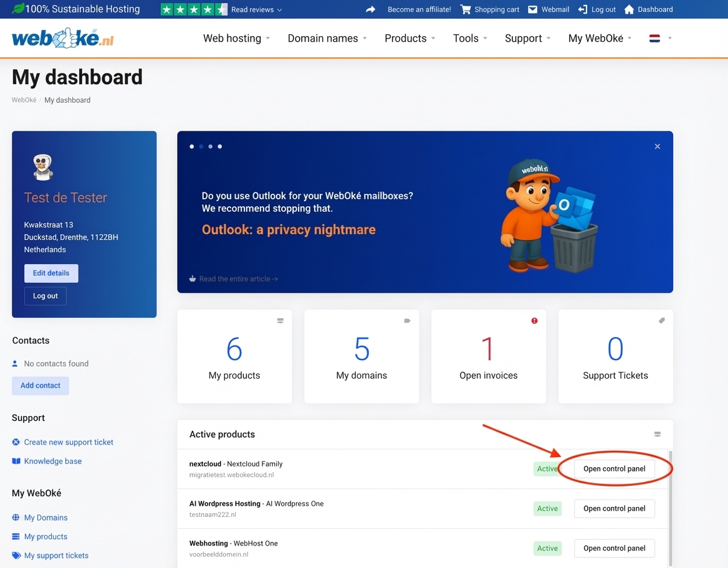Click Dashboard link in top bar

pyautogui.click(x=655, y=9)
